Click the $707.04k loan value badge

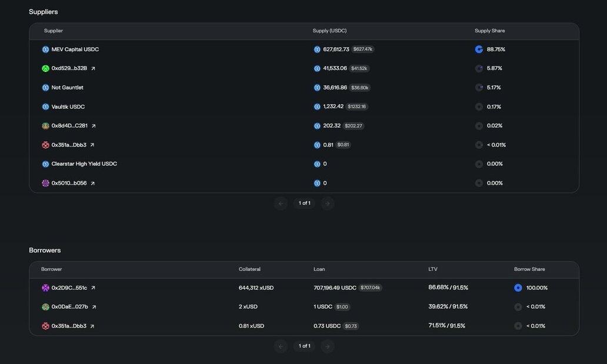370,288
